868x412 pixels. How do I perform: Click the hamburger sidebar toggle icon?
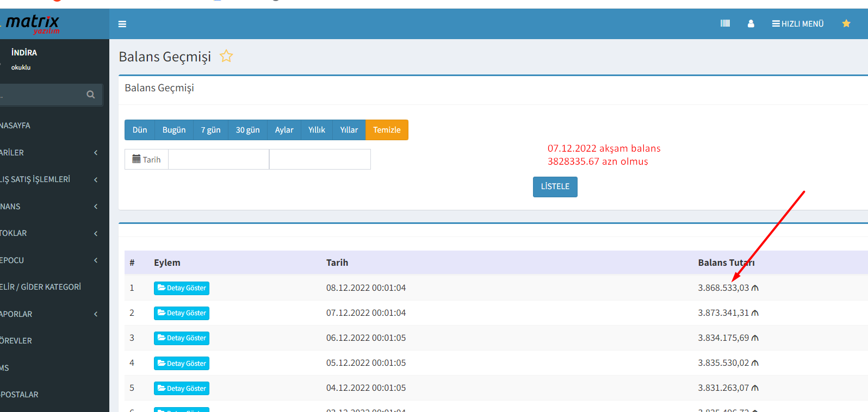(x=122, y=24)
